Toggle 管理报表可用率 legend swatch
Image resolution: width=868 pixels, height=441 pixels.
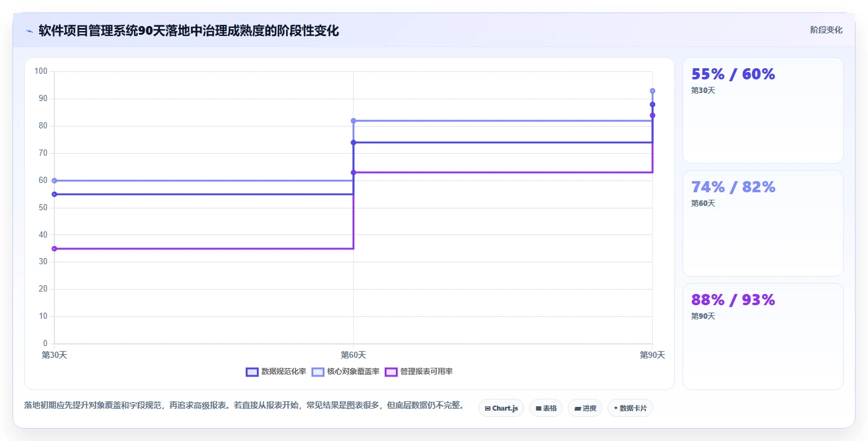(x=391, y=372)
